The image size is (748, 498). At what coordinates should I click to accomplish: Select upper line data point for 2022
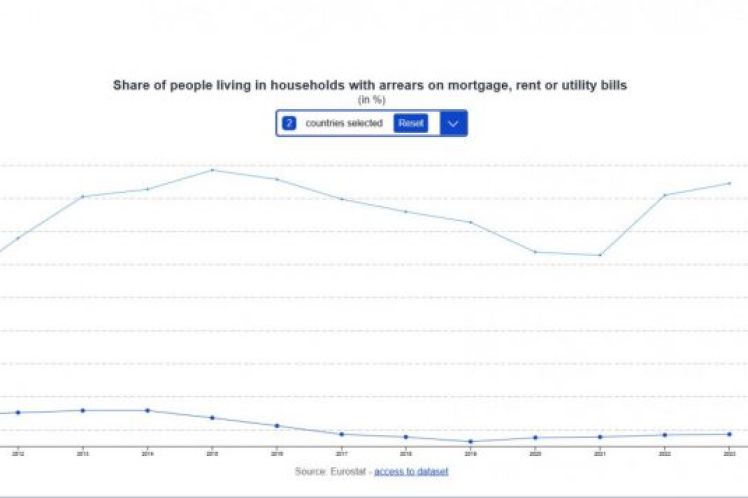[x=665, y=195]
